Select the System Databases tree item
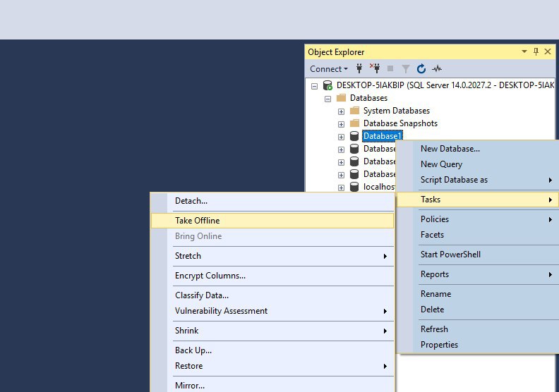Image resolution: width=559 pixels, height=392 pixels. [x=397, y=111]
